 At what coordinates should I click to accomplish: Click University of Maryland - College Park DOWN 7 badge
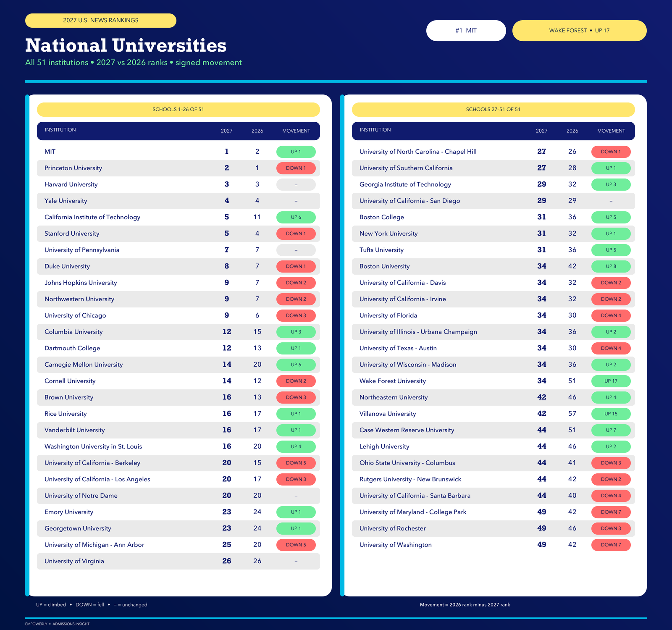coord(611,512)
